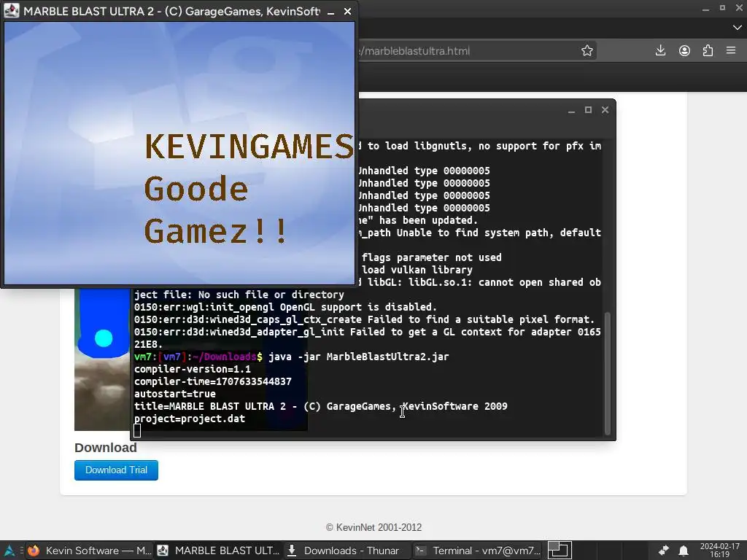Click terminal text 'project=project.dat'
The width and height of the screenshot is (747, 560).
pyautogui.click(x=190, y=419)
